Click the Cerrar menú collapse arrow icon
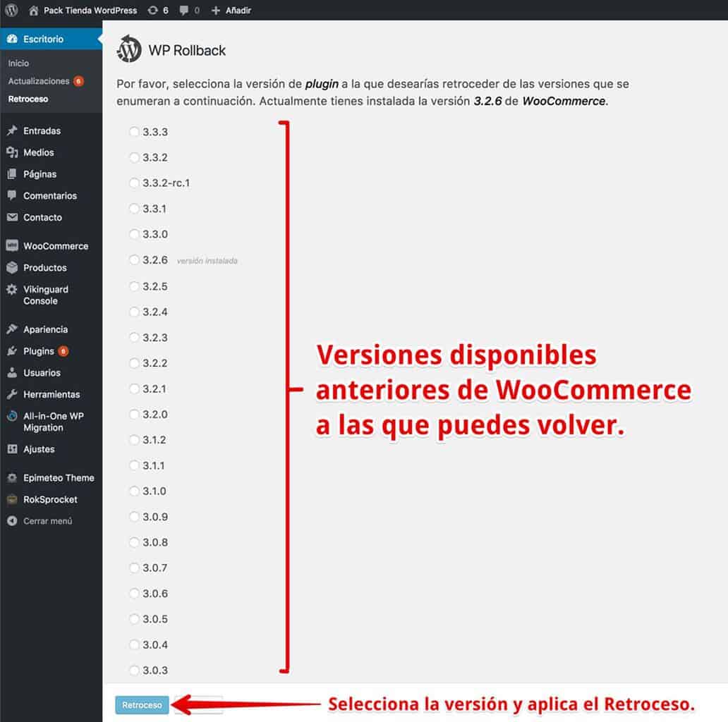 click(12, 520)
